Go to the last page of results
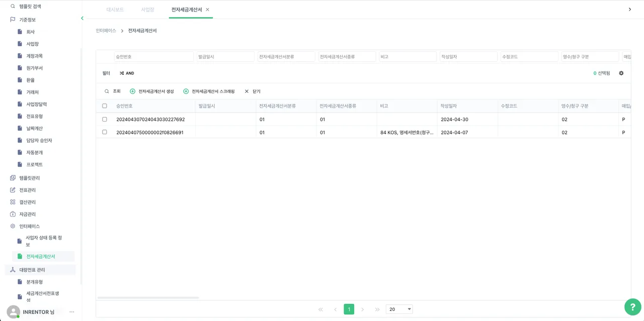Screen dimensions: 644x321 [377, 309]
